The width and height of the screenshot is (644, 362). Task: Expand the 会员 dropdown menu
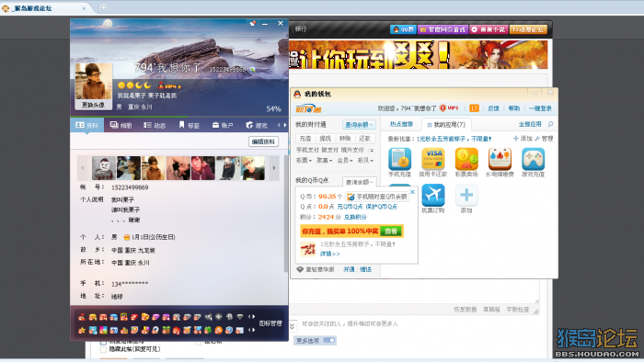(x=345, y=160)
